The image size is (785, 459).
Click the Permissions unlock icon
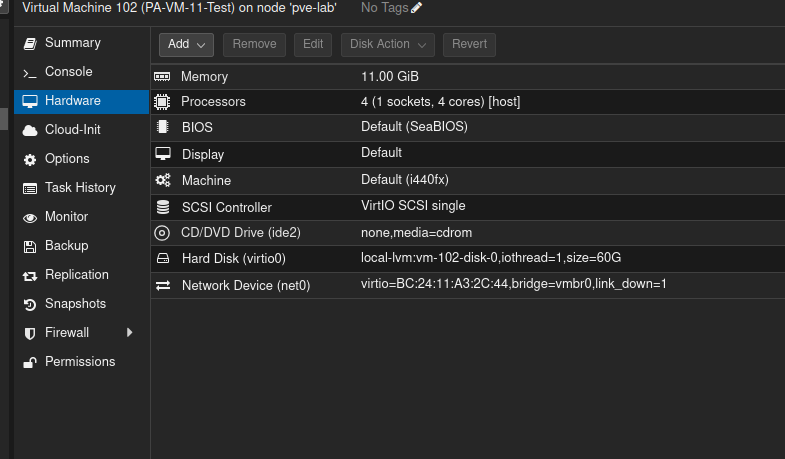30,363
